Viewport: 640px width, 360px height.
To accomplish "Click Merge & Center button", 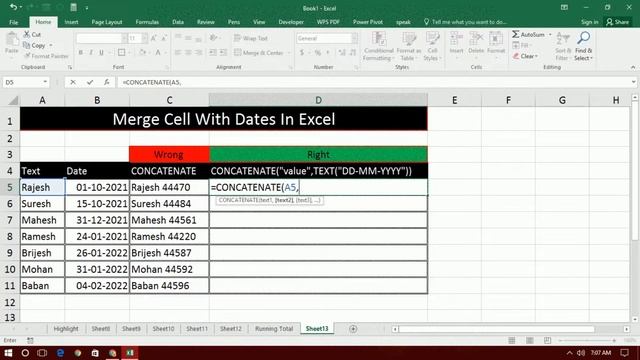I will point(259,53).
